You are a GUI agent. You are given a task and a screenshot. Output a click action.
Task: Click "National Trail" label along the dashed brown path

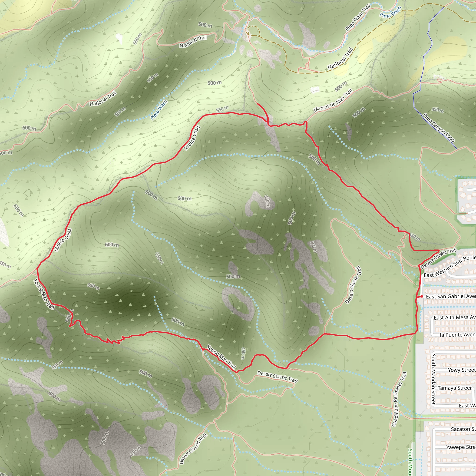pyautogui.click(x=340, y=58)
